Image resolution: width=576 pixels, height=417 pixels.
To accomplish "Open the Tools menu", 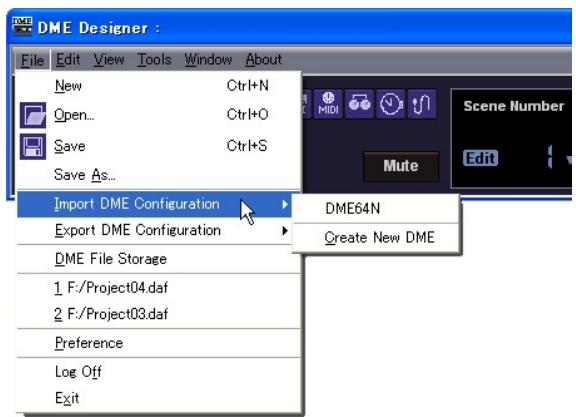I will pyautogui.click(x=154, y=60).
